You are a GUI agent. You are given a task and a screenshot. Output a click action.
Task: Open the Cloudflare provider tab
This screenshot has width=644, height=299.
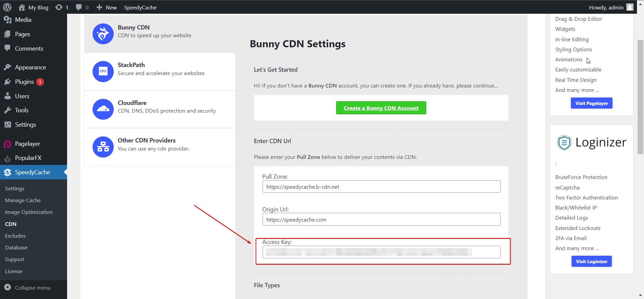click(x=160, y=109)
